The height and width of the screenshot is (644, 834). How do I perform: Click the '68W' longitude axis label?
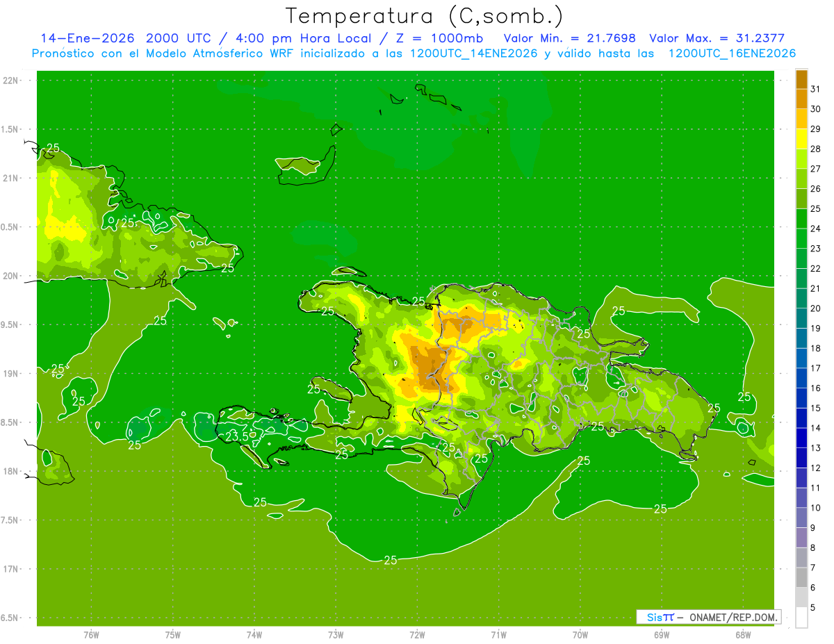743,635
